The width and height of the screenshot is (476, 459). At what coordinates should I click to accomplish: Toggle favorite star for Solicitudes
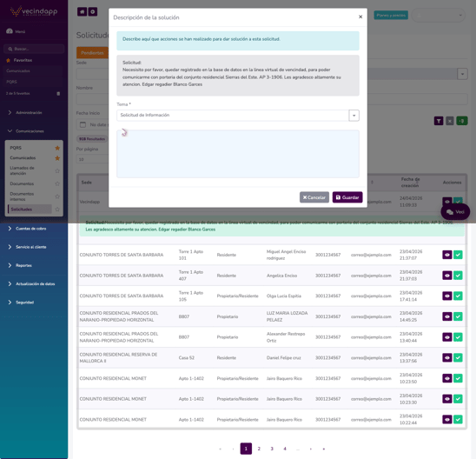point(57,210)
